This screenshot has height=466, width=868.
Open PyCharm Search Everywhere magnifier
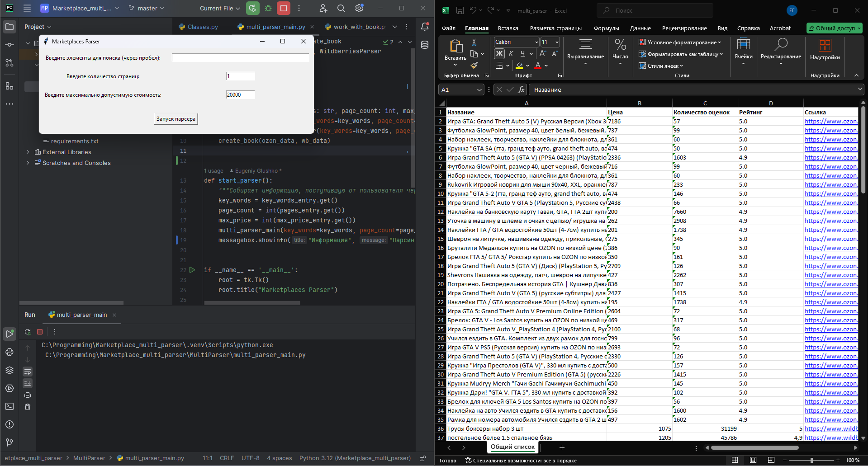(x=341, y=8)
